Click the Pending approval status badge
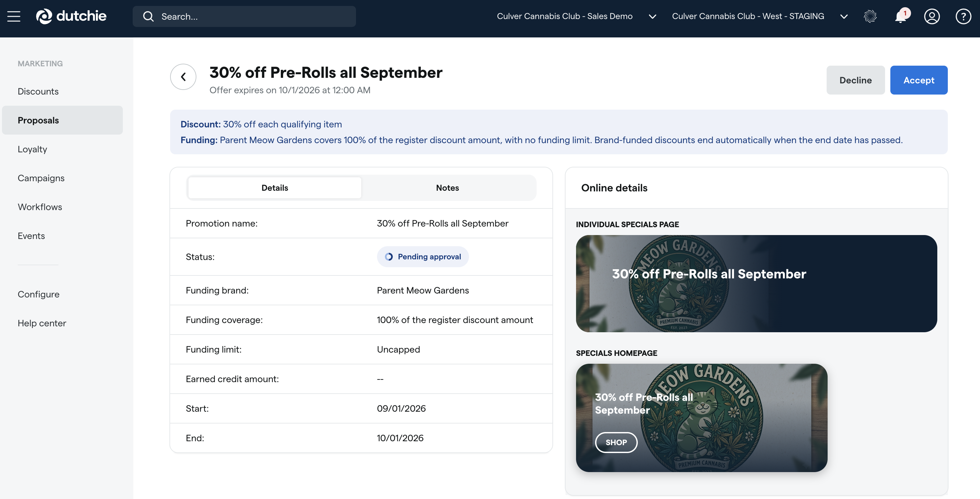Screen dimensions: 980x499 (423, 257)
